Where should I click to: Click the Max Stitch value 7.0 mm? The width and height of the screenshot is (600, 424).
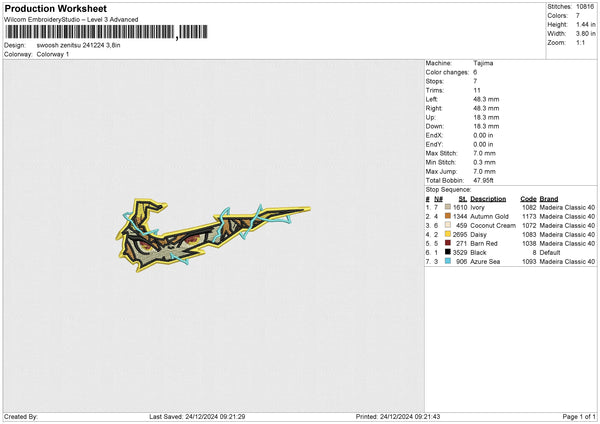coord(484,153)
